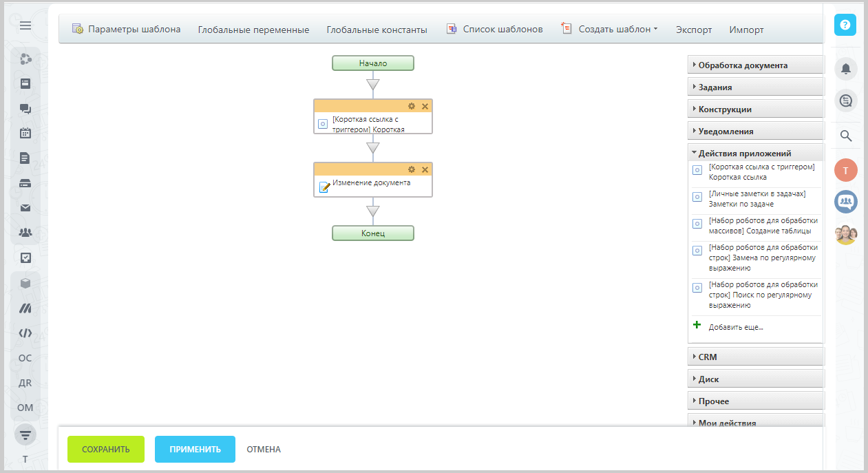Screen dimensions: 868x473
Task: Click insertion arrow below Короткая ссылка block
Action: pos(373,148)
